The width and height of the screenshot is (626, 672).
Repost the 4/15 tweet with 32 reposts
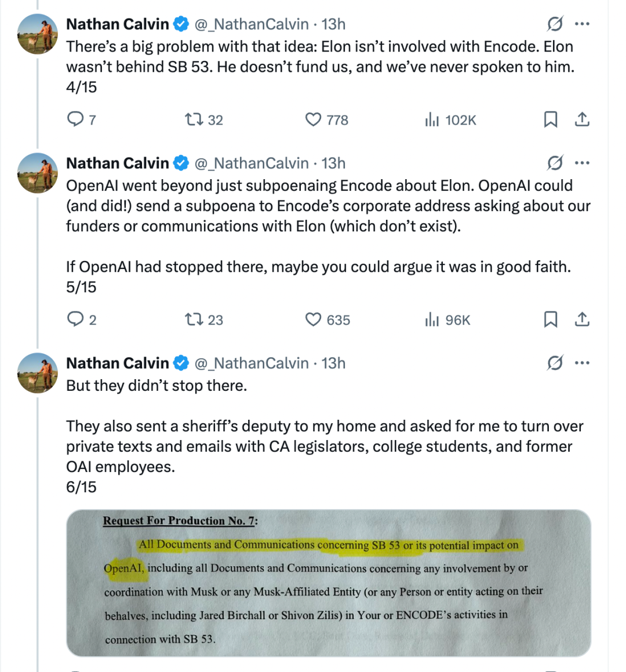pyautogui.click(x=194, y=119)
